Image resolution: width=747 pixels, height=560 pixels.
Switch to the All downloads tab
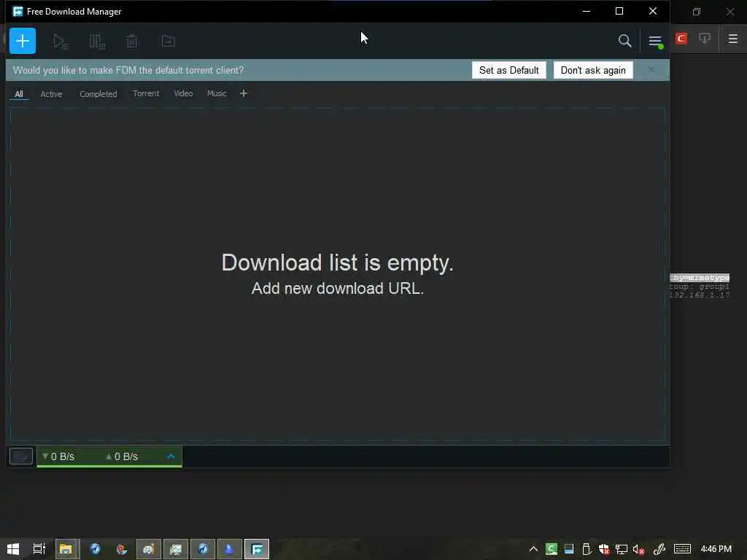19,94
